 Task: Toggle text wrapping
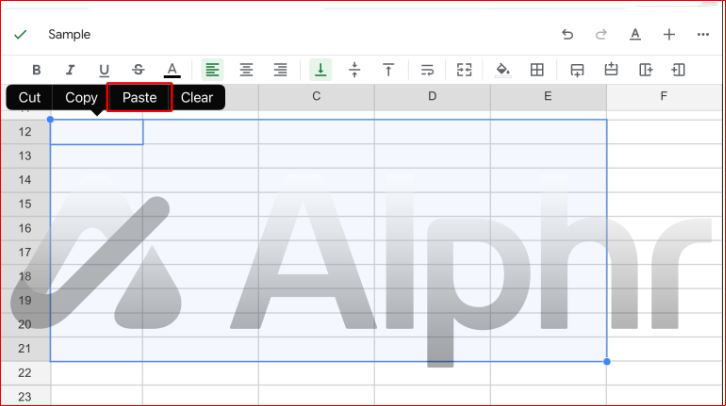pyautogui.click(x=427, y=70)
